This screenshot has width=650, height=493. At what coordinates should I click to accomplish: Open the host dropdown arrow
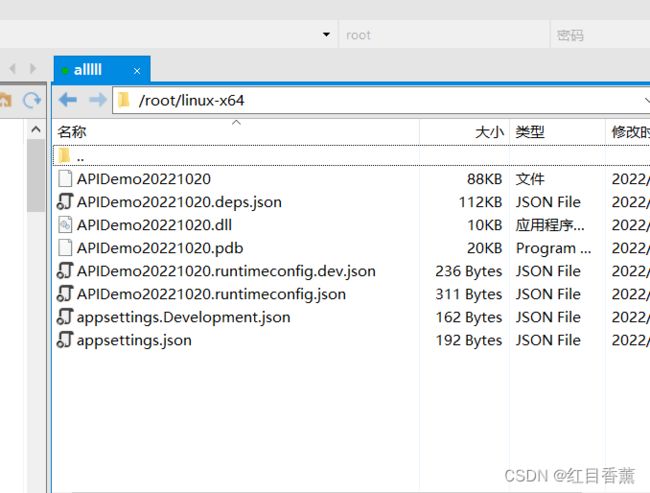tap(327, 34)
